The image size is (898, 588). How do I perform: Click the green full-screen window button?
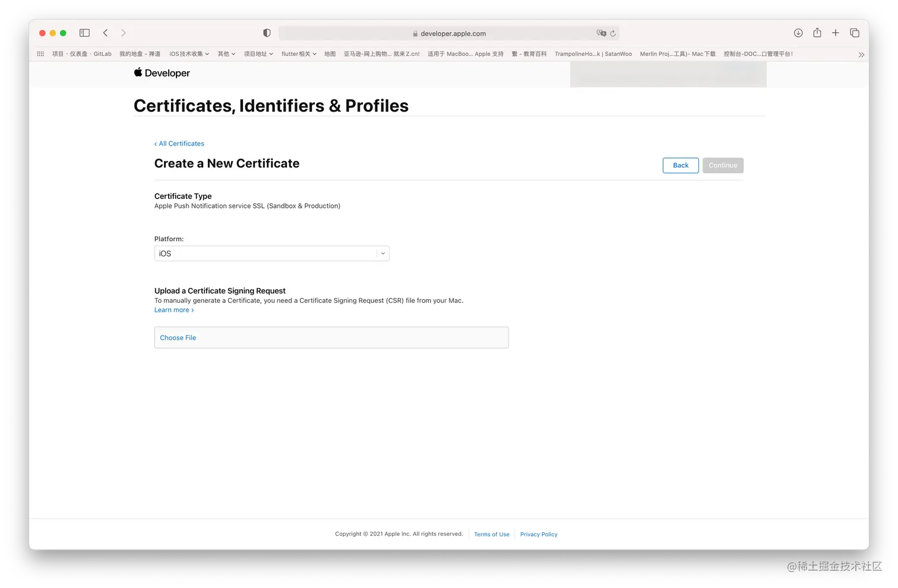tap(63, 33)
